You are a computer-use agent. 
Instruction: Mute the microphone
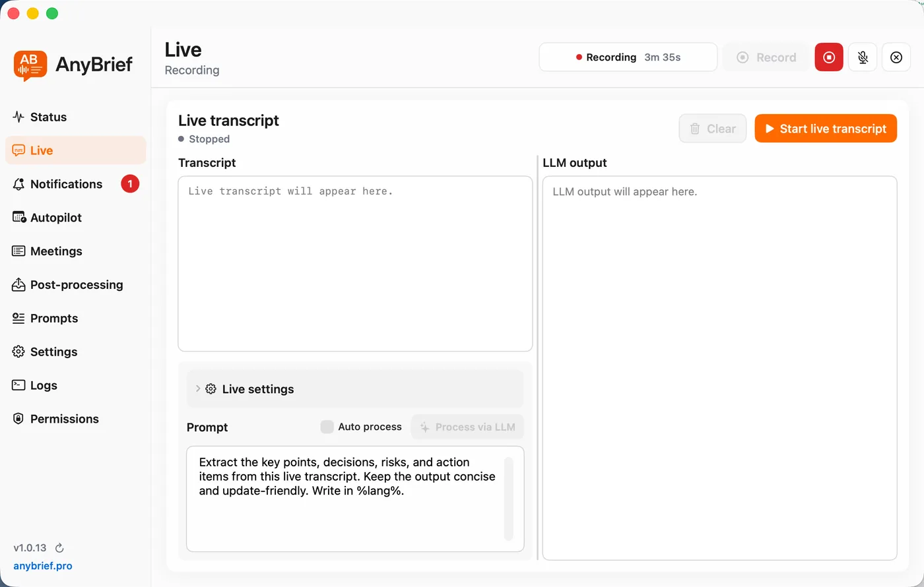click(x=863, y=57)
